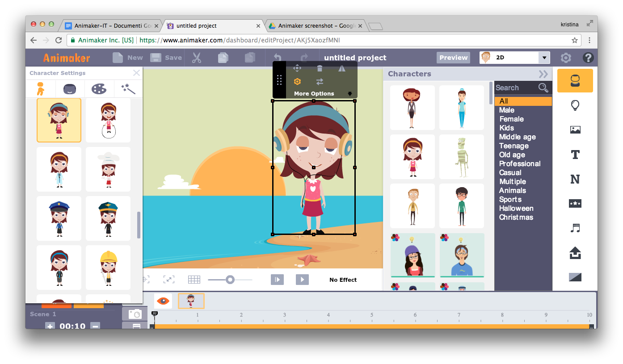
Task: Toggle the grid overlay icon
Action: (194, 280)
